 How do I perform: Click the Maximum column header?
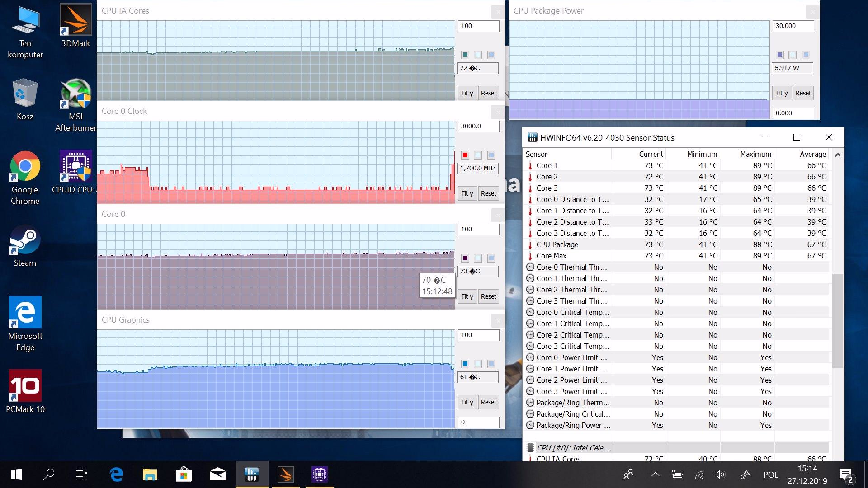755,154
